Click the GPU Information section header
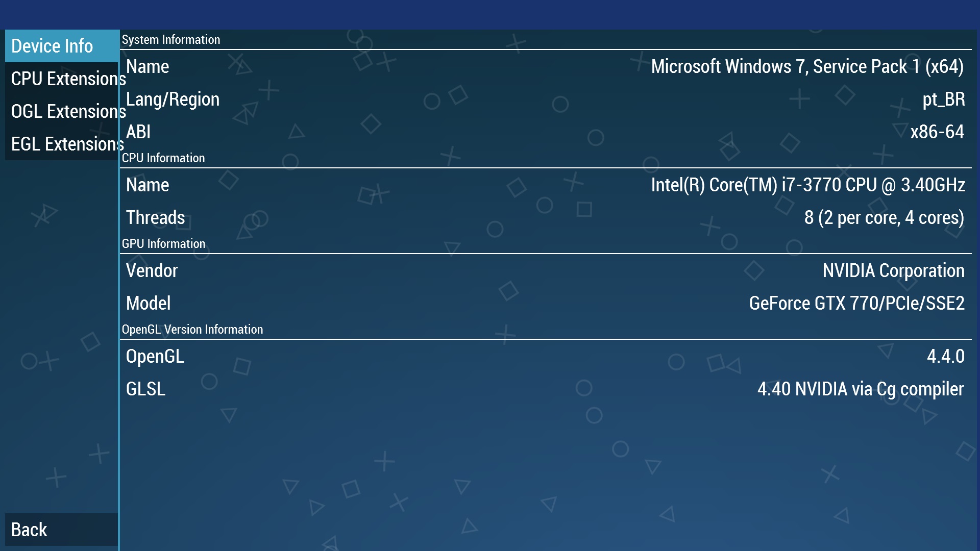The height and width of the screenshot is (551, 980). pos(163,244)
